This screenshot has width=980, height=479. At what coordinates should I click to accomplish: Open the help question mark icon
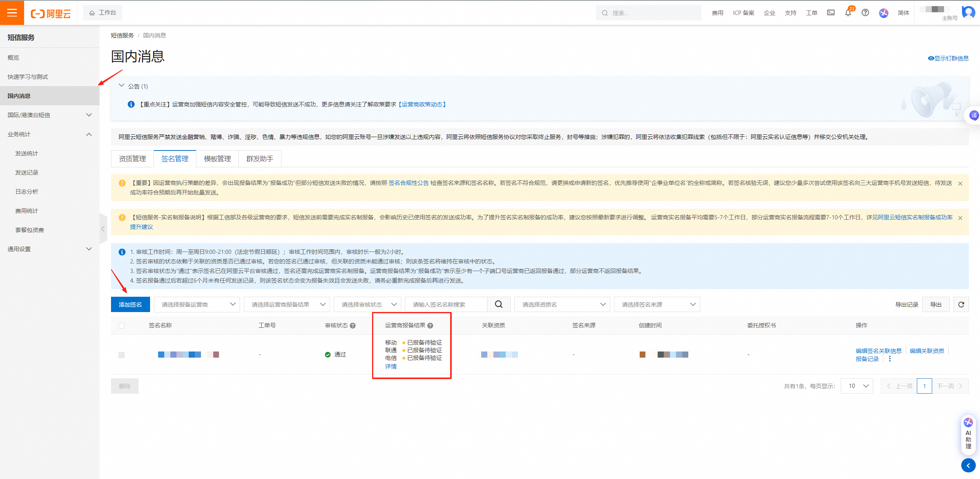click(x=865, y=13)
